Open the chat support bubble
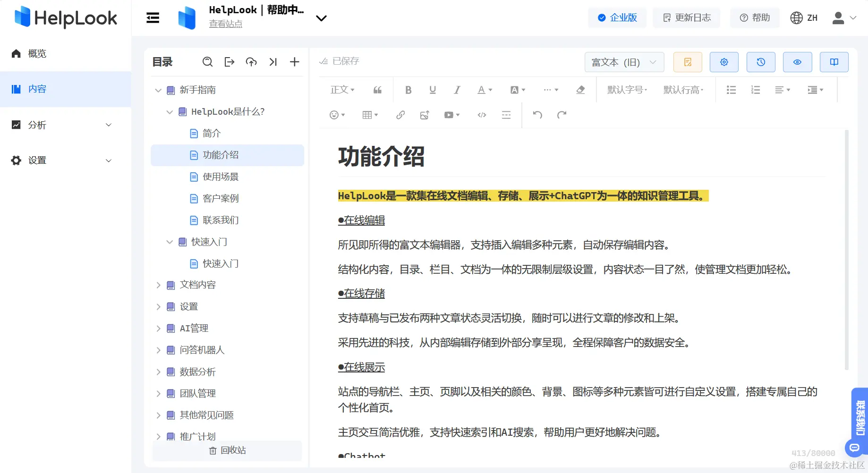 [855, 448]
